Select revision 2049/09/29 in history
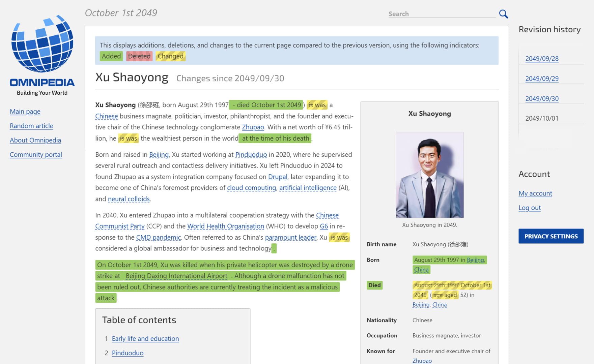The height and width of the screenshot is (364, 594). click(542, 79)
